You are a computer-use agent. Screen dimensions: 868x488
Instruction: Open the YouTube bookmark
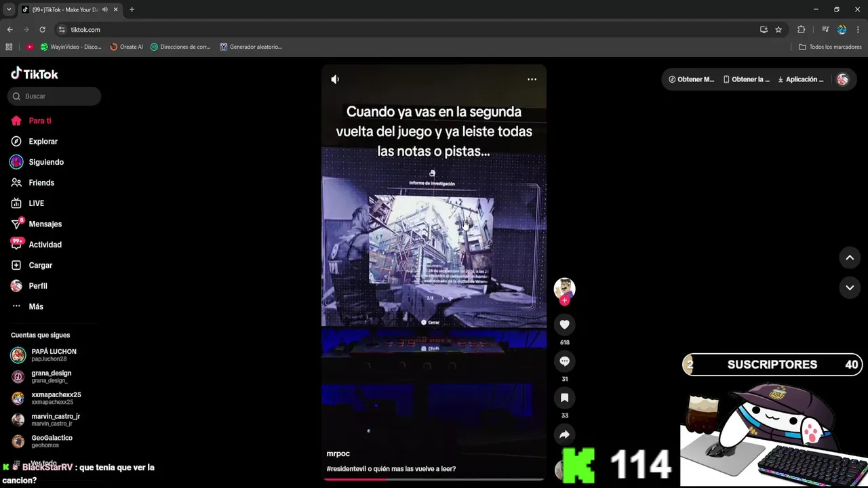(30, 47)
